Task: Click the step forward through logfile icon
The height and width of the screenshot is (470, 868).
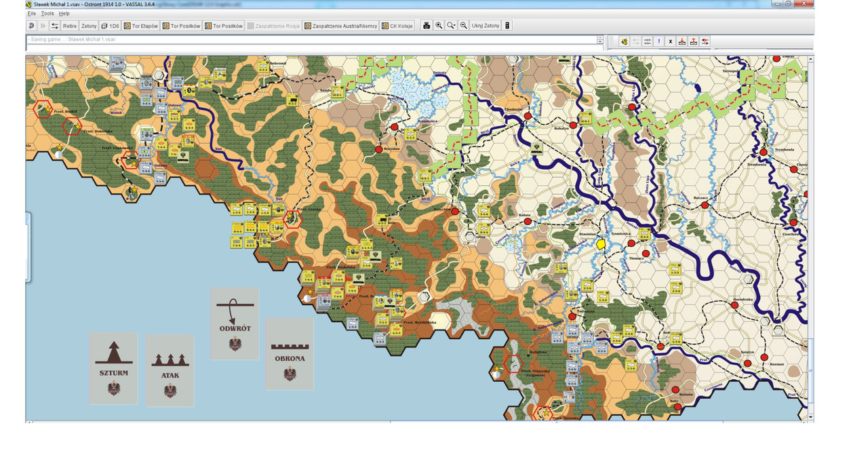Action: (x=43, y=26)
